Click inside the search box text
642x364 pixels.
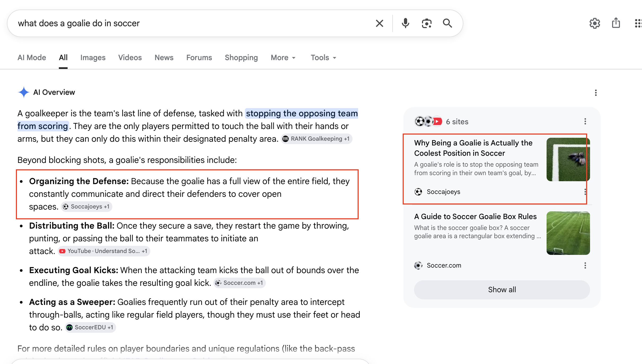click(79, 23)
